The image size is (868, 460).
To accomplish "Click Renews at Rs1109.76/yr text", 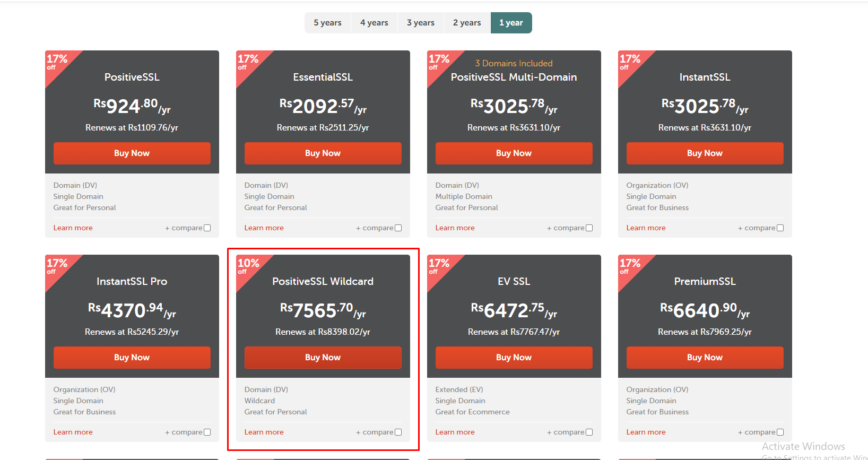I will (132, 128).
